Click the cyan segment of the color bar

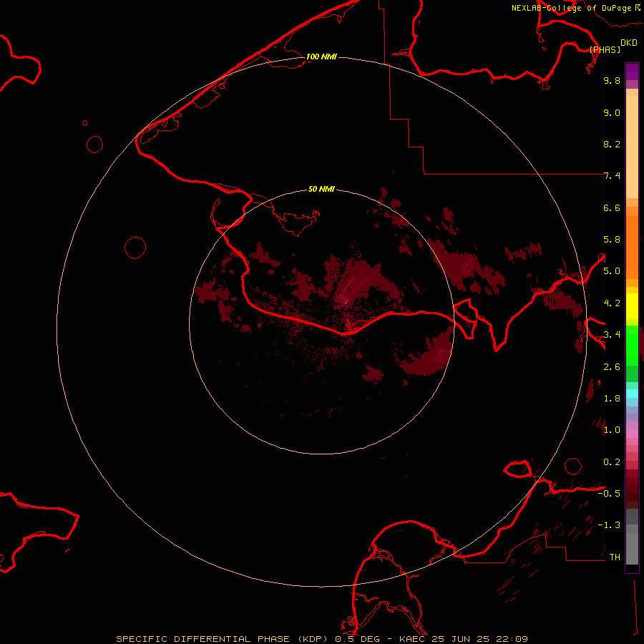coord(632,394)
